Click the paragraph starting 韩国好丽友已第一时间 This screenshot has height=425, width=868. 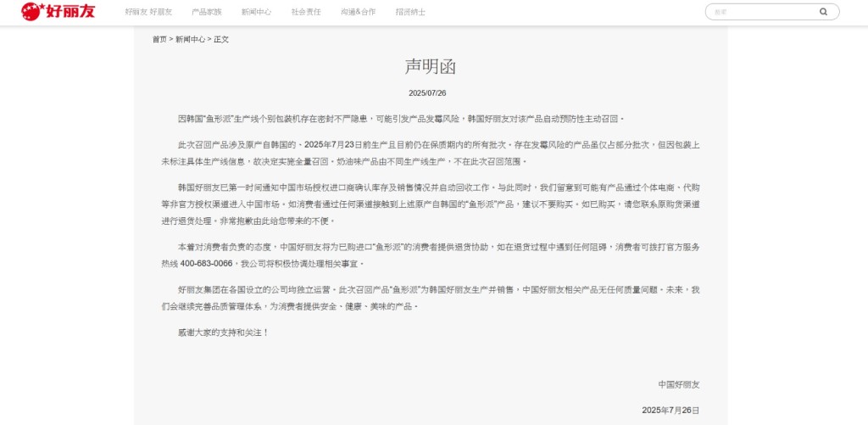tap(431, 204)
